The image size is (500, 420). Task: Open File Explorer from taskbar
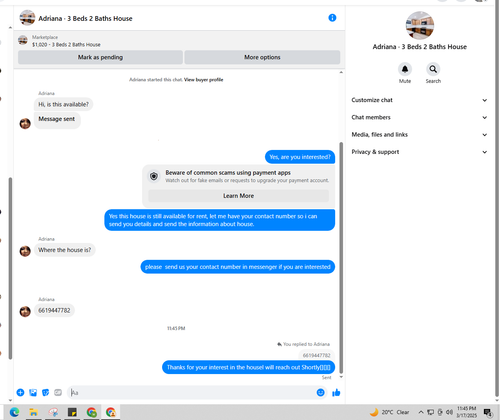pyautogui.click(x=33, y=412)
